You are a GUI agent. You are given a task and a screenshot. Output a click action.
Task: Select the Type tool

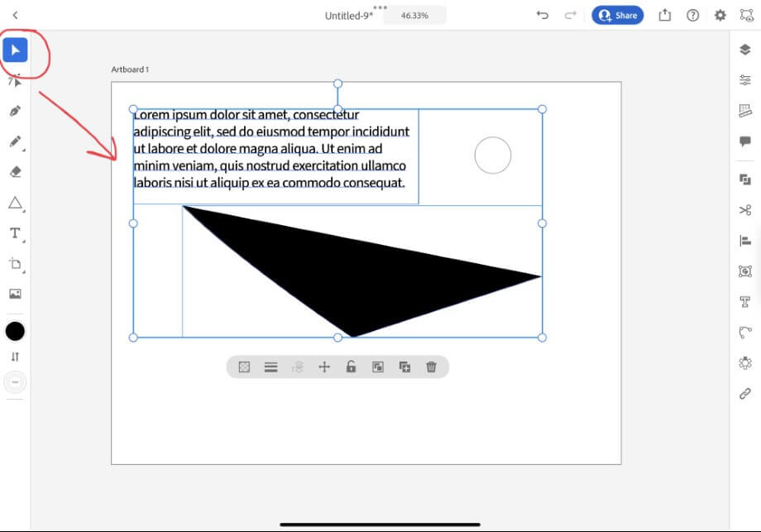tap(15, 233)
